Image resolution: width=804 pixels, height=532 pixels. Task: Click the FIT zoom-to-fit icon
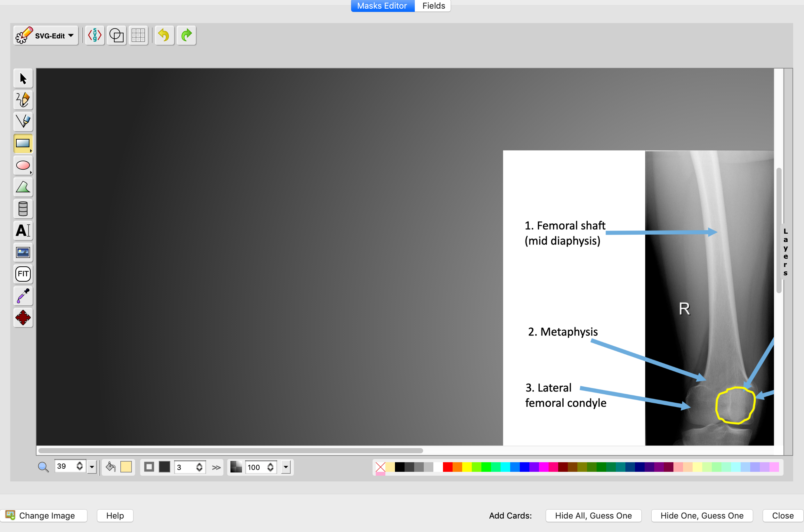22,274
